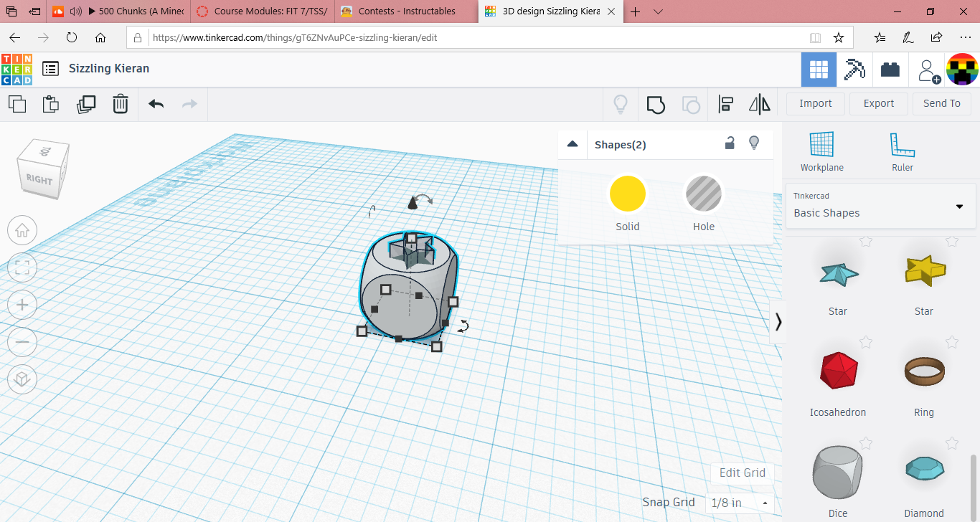Favorite the Dice shape
This screenshot has height=522, width=980.
pos(866,444)
